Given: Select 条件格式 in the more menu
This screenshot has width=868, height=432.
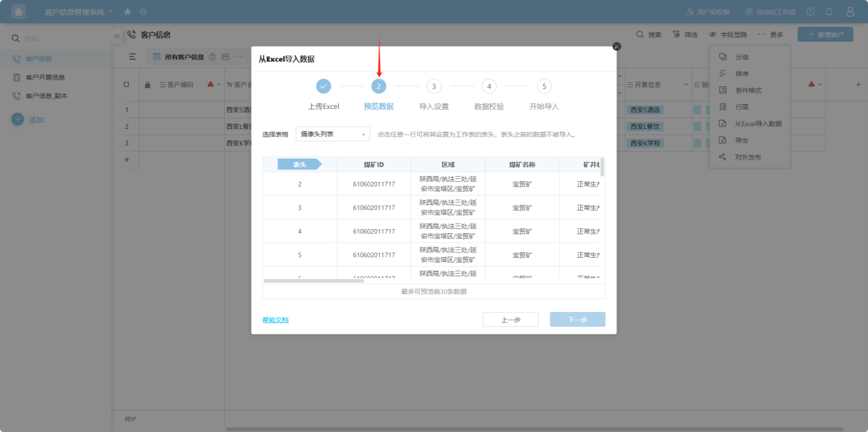Looking at the screenshot, I should (748, 91).
